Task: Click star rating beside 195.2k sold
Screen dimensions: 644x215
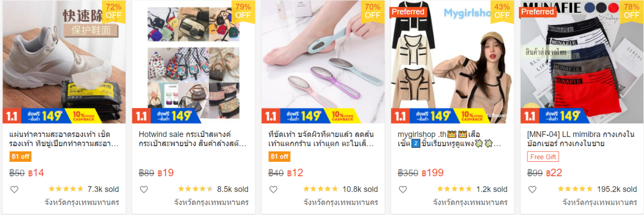Action: click(x=575, y=189)
